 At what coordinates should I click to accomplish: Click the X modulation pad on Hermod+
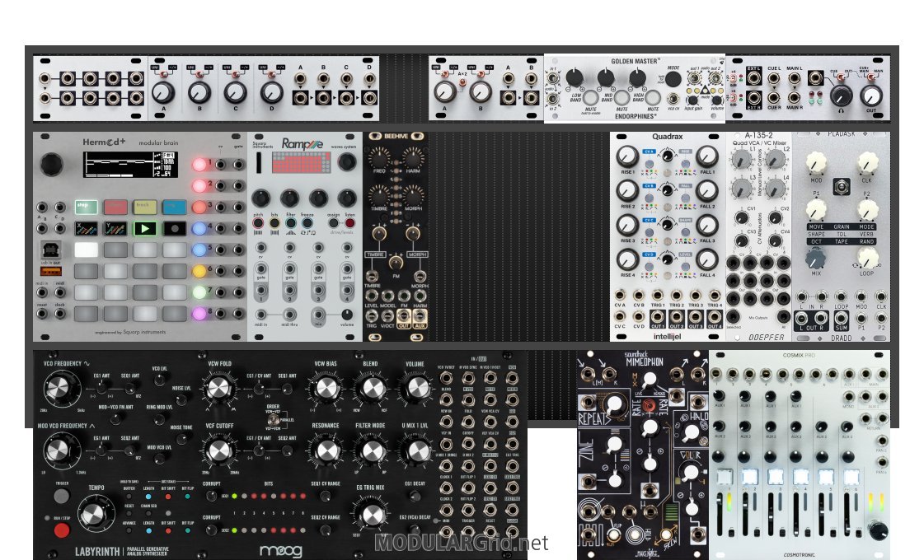point(86,228)
